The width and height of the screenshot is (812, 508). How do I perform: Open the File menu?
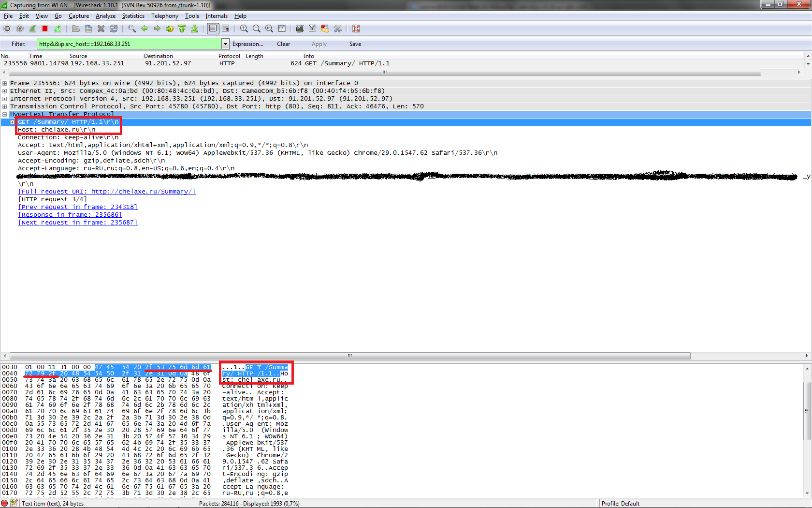click(x=8, y=16)
